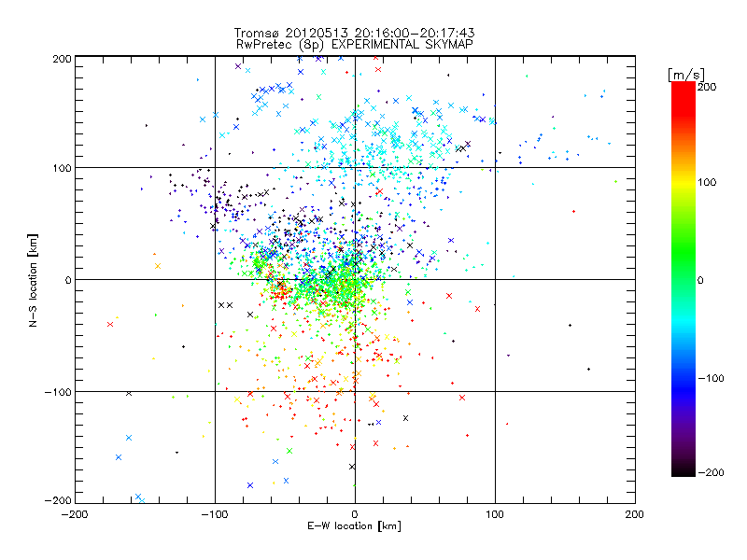This screenshot has width=747, height=560.
Task: Click the colorbar label reading 100
Action: coord(707,182)
